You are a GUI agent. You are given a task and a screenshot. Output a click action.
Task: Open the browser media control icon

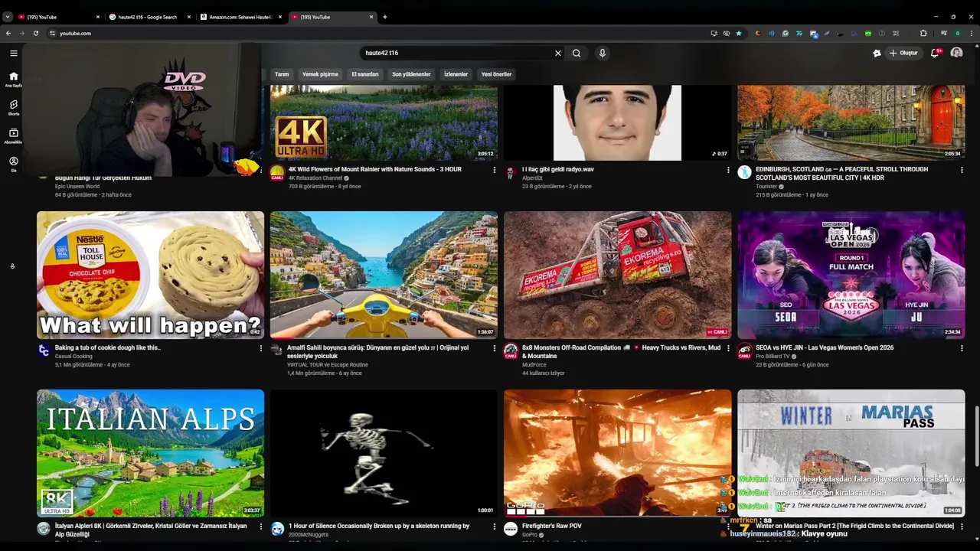[944, 33]
